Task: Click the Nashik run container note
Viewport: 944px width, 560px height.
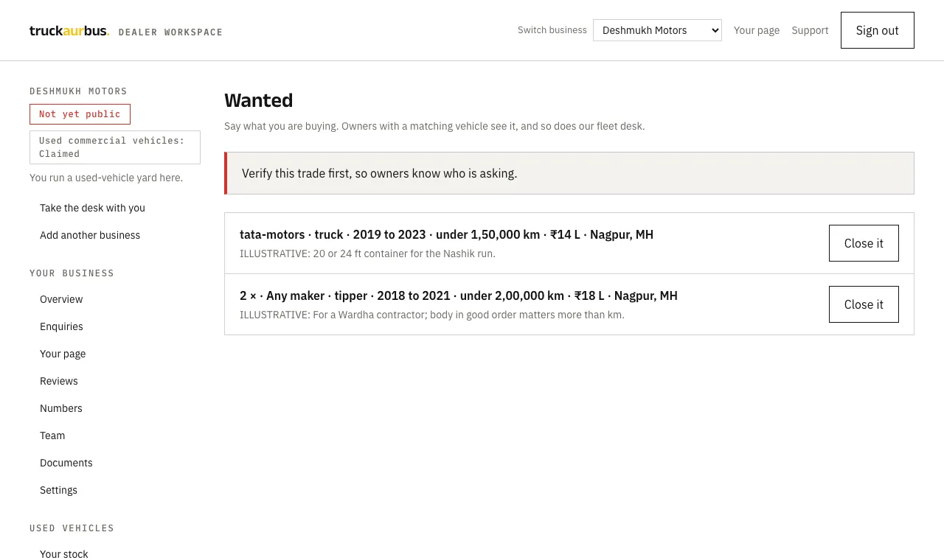Action: click(x=367, y=253)
